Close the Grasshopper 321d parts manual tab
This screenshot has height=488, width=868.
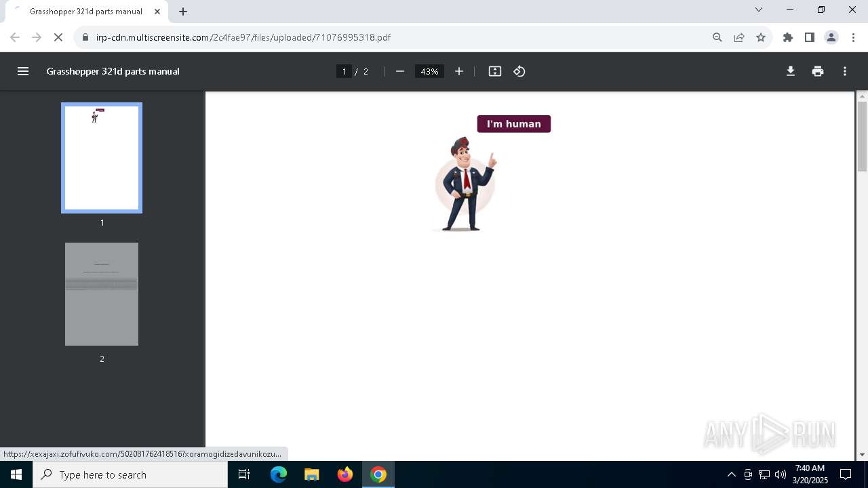click(157, 12)
